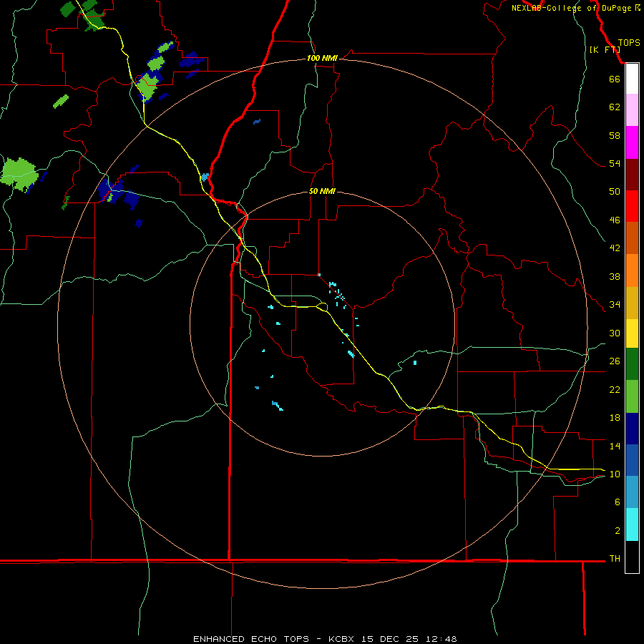Viewport: 644px width, 644px height.
Task: Click the medium blue legend swatch
Action: coord(632,460)
